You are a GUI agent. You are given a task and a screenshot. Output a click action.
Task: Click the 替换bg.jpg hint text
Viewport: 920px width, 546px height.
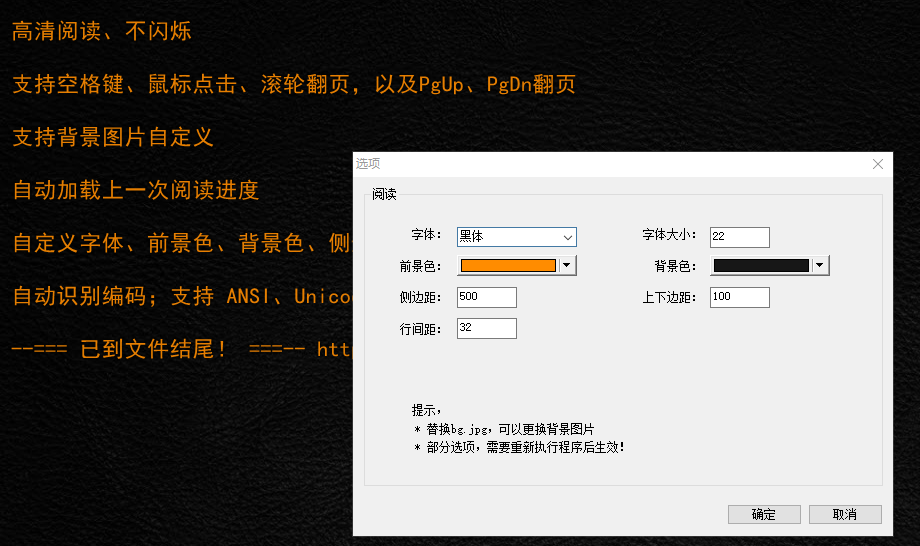(x=505, y=429)
